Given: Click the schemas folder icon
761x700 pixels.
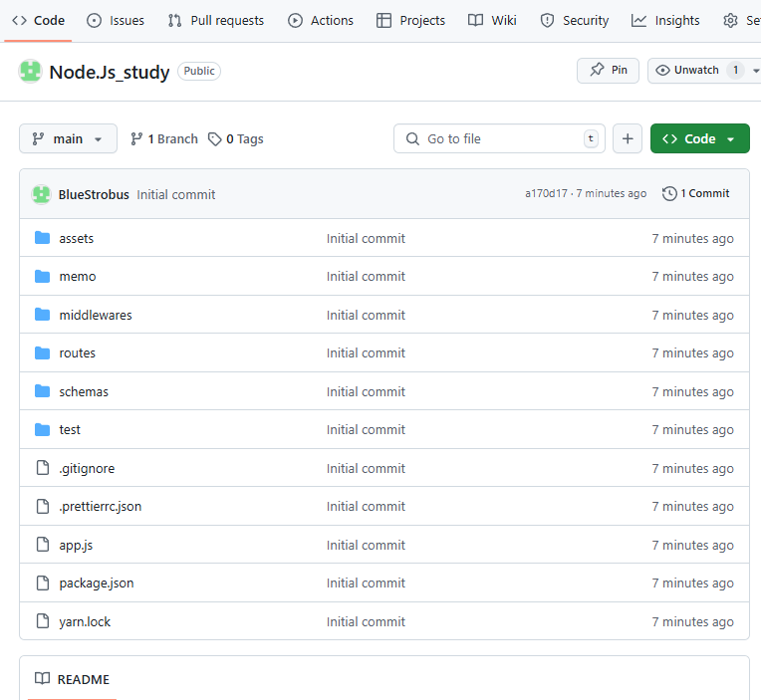Looking at the screenshot, I should 42,391.
